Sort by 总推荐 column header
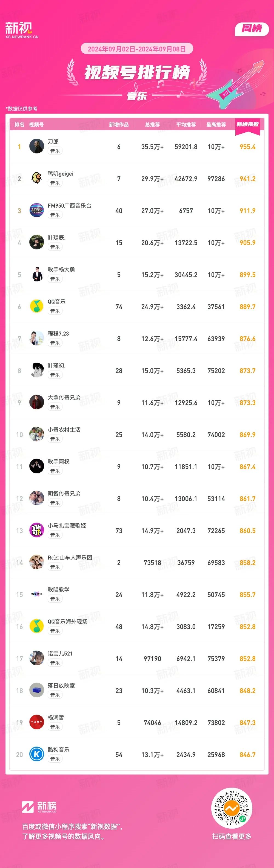This screenshot has width=274, height=868. pos(153,125)
